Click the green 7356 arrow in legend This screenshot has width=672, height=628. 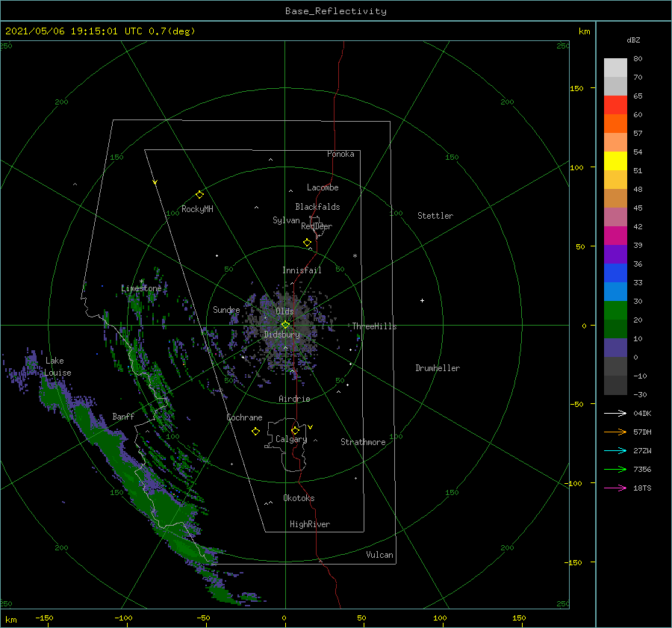(615, 470)
